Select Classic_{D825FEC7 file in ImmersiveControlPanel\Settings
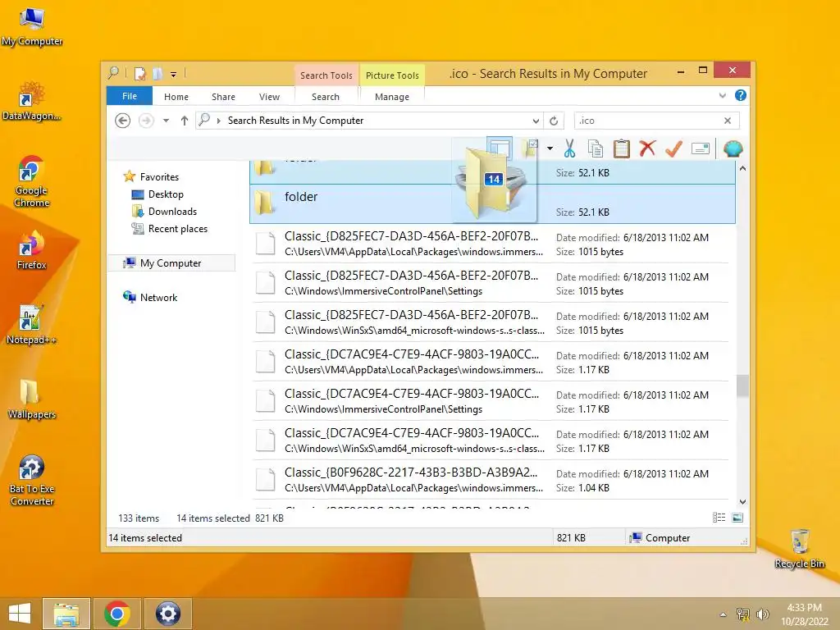 click(x=491, y=283)
